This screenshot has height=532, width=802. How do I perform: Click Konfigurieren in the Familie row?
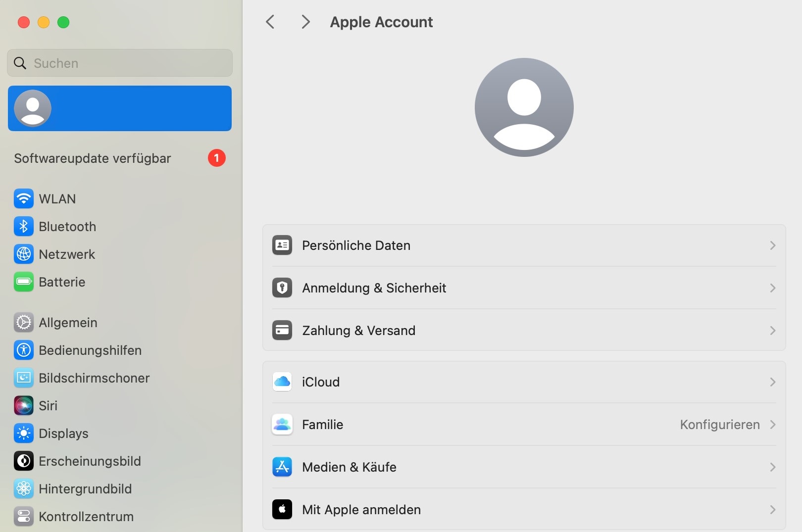click(x=720, y=425)
